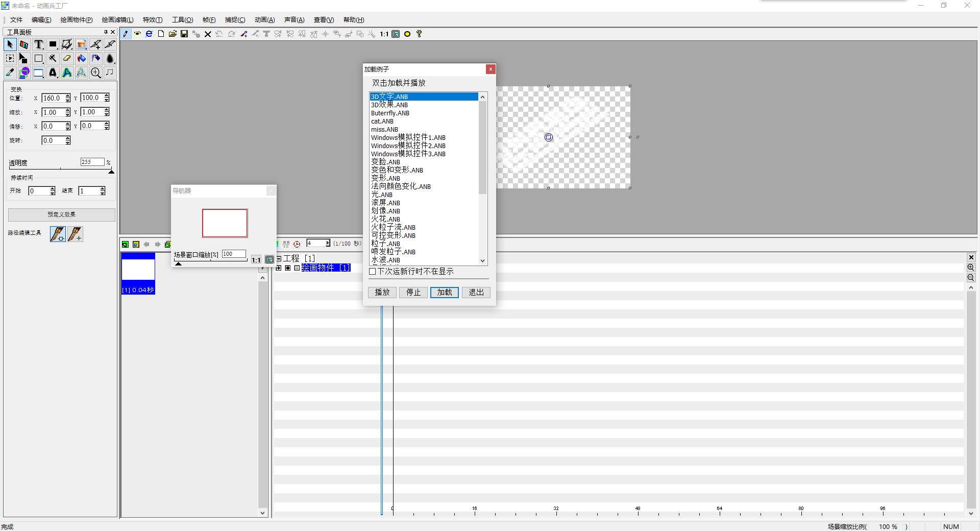
Task: Select the arrow pointer tool
Action: [10, 44]
